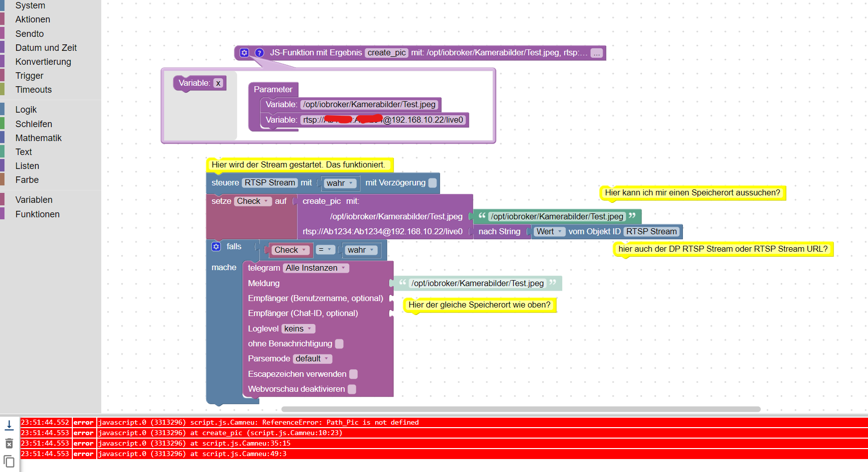Select the 'RTSP Stream' object ID in steuere block
The width and height of the screenshot is (868, 472).
(x=270, y=183)
